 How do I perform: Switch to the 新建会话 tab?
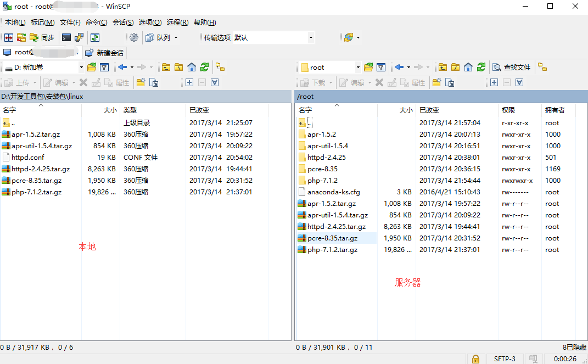click(105, 53)
